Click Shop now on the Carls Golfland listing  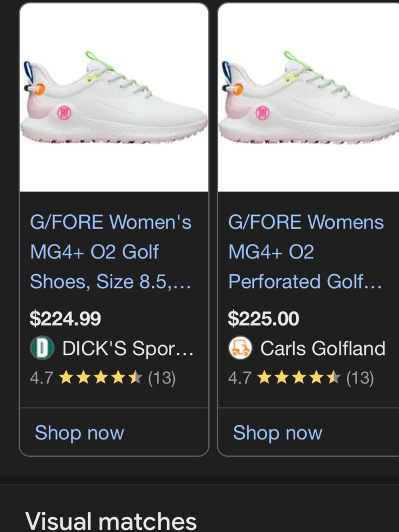point(278,433)
